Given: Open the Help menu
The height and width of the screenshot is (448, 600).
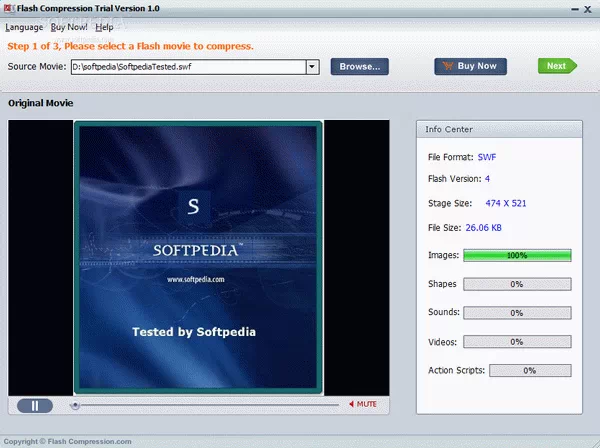Looking at the screenshot, I should point(104,27).
